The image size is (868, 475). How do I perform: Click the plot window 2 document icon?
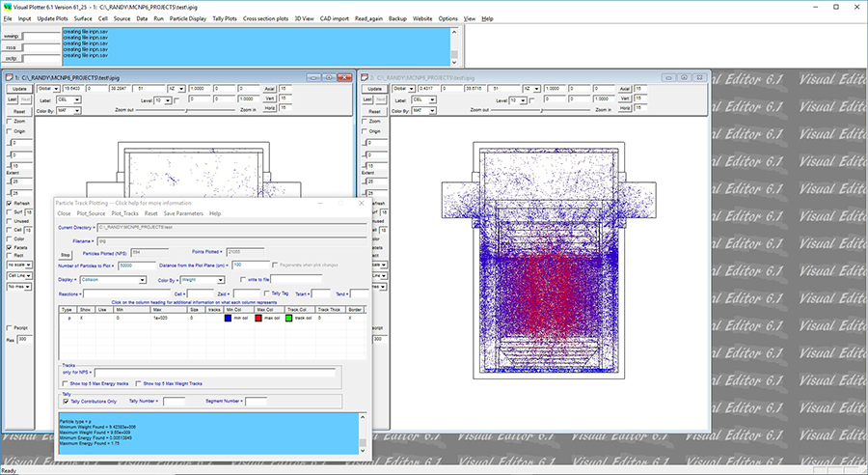coord(365,77)
